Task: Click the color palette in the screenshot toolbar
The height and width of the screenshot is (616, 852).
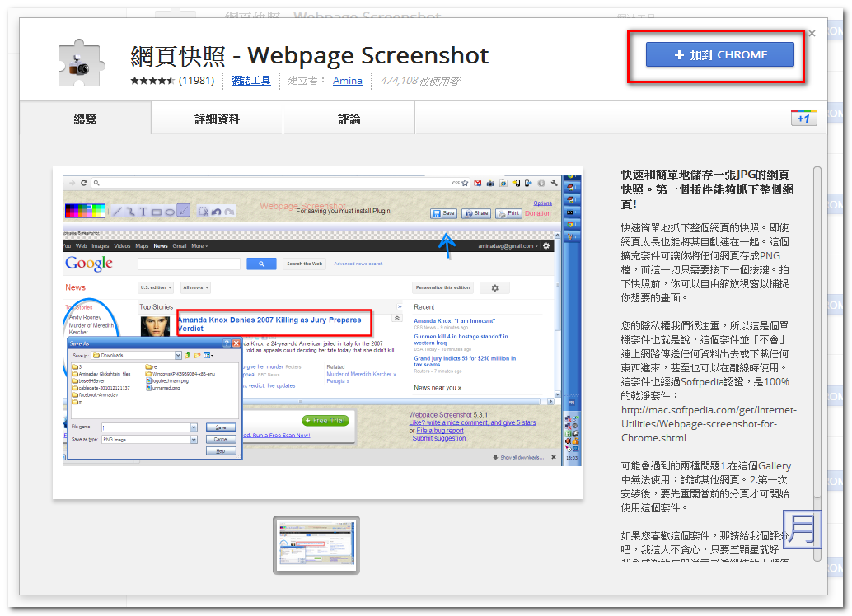Action: point(86,211)
